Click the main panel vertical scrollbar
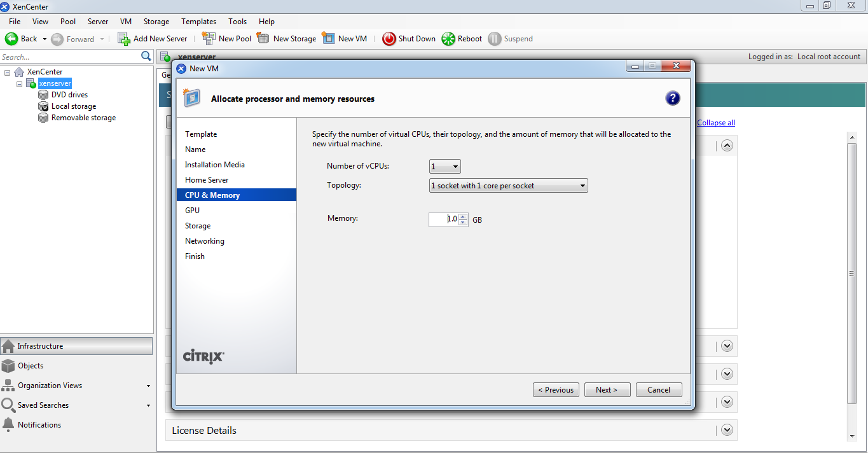The width and height of the screenshot is (868, 453). coord(852,274)
